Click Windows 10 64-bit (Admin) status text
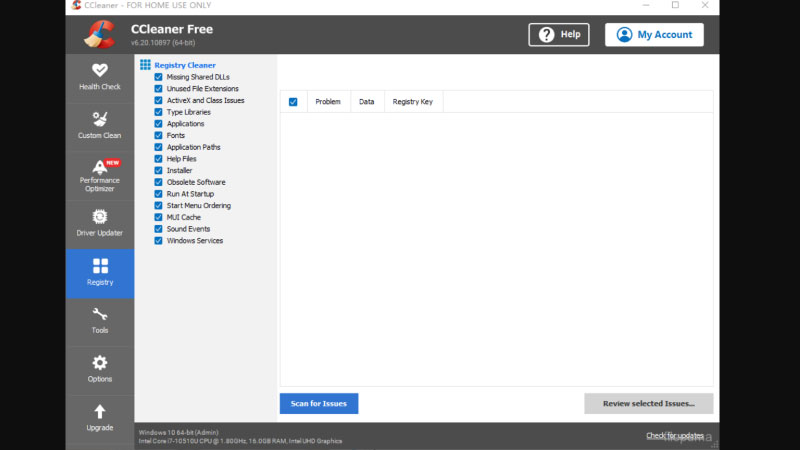 tap(179, 432)
